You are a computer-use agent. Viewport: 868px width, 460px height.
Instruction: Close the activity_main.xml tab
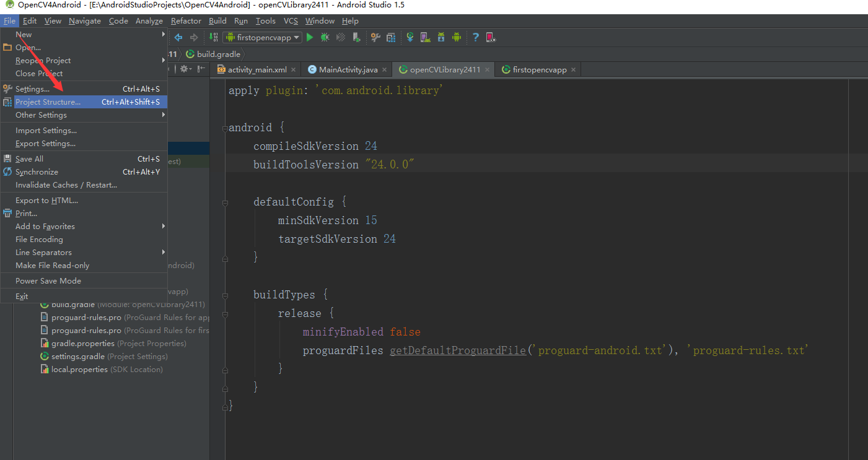click(294, 70)
